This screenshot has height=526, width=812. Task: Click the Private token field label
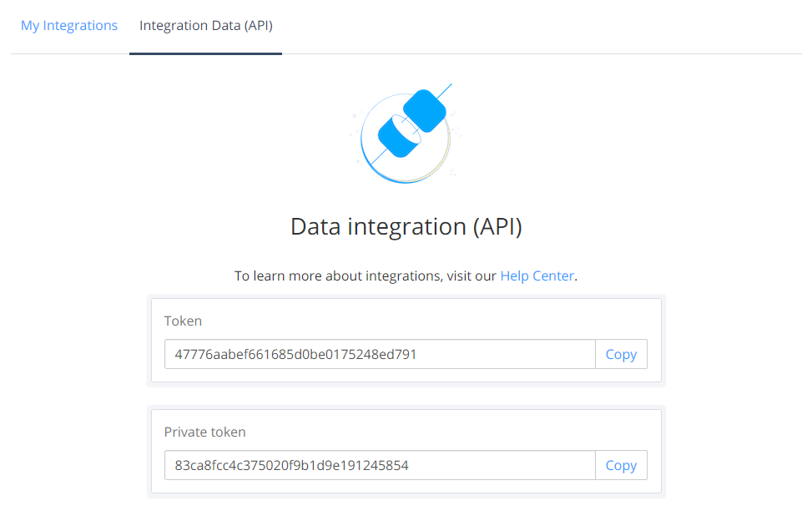204,432
